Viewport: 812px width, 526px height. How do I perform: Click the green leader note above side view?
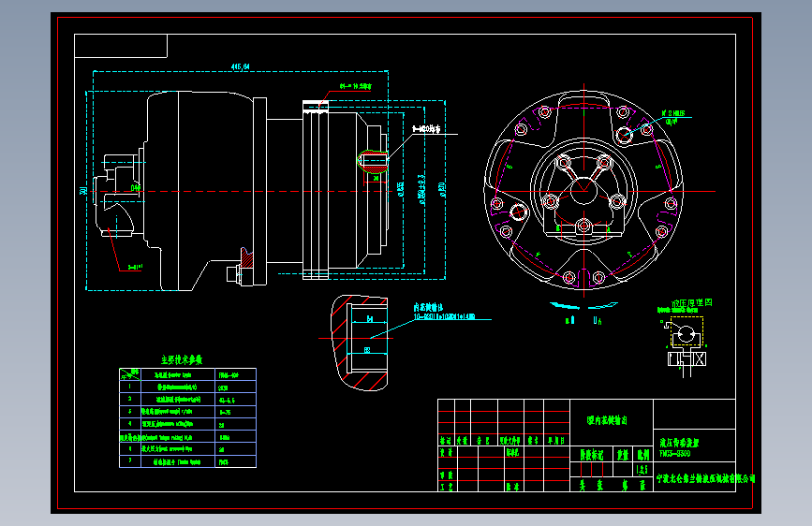point(355,86)
